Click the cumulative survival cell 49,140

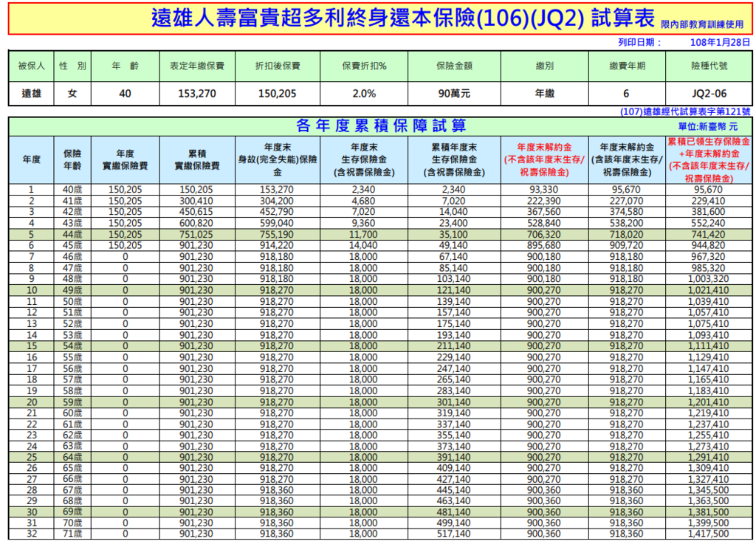454,245
